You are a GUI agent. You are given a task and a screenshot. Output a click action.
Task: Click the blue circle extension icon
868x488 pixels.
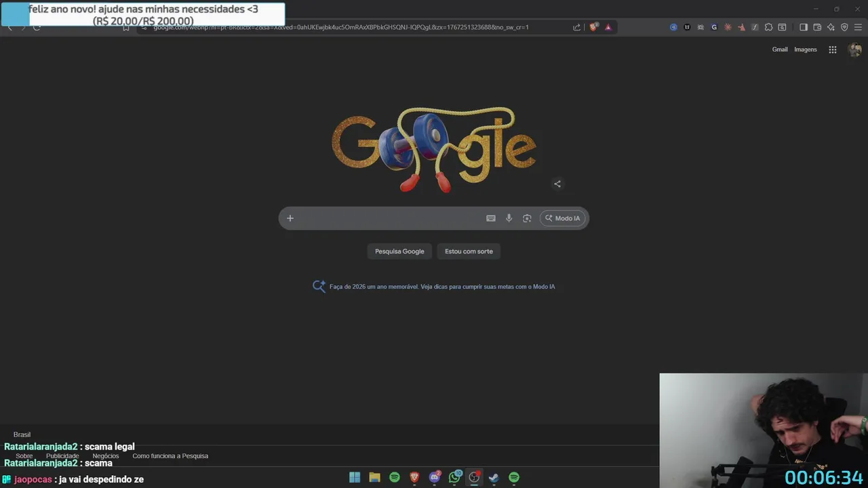(x=673, y=27)
